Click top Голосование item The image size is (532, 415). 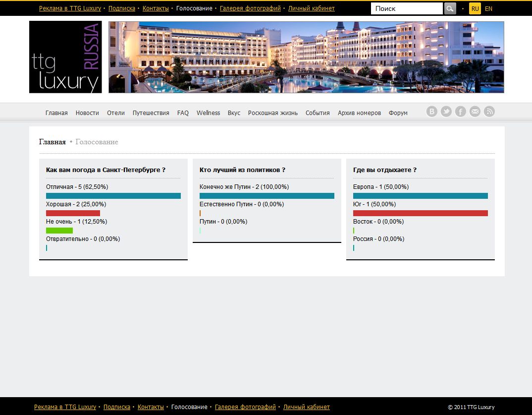click(194, 8)
